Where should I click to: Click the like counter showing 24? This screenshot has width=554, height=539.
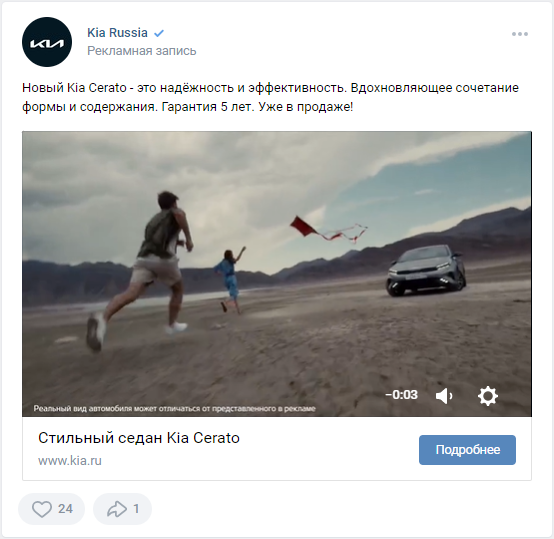point(65,509)
